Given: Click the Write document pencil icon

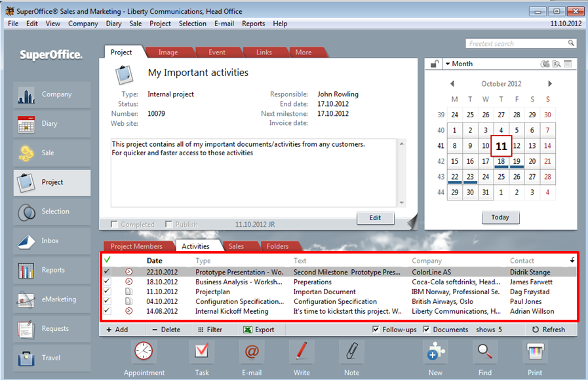Looking at the screenshot, I should (302, 351).
